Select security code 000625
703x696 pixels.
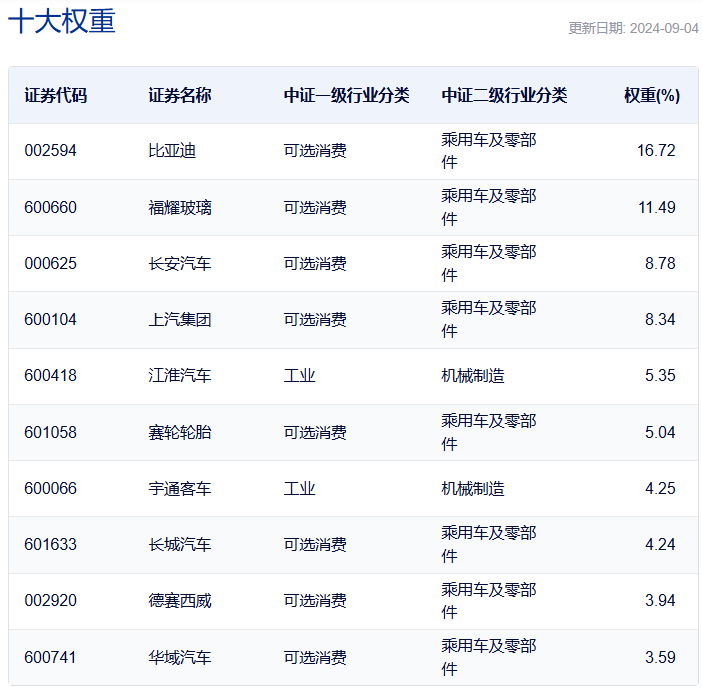(x=51, y=264)
